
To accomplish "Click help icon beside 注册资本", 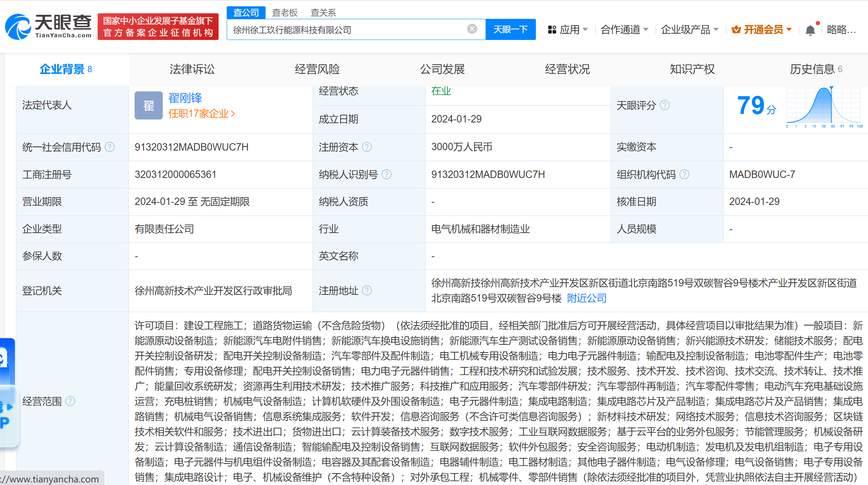I will click(x=367, y=147).
